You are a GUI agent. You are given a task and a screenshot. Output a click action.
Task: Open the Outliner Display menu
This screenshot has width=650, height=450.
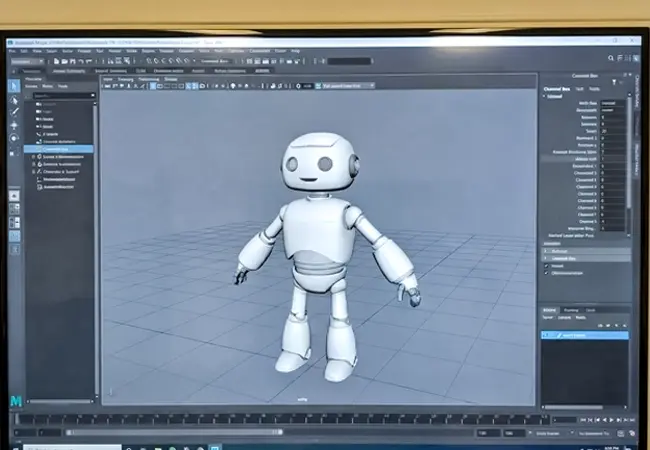tap(32, 86)
